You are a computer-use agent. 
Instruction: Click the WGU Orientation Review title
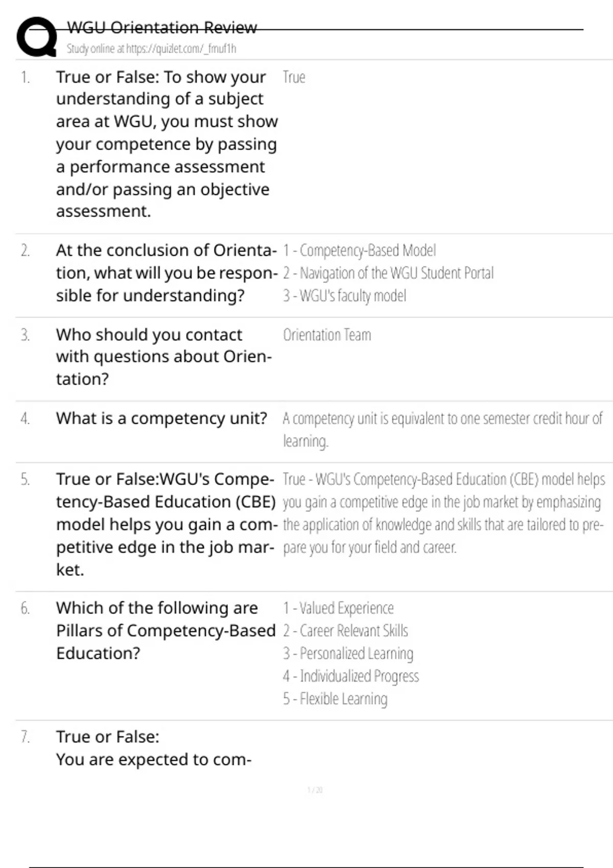[162, 28]
